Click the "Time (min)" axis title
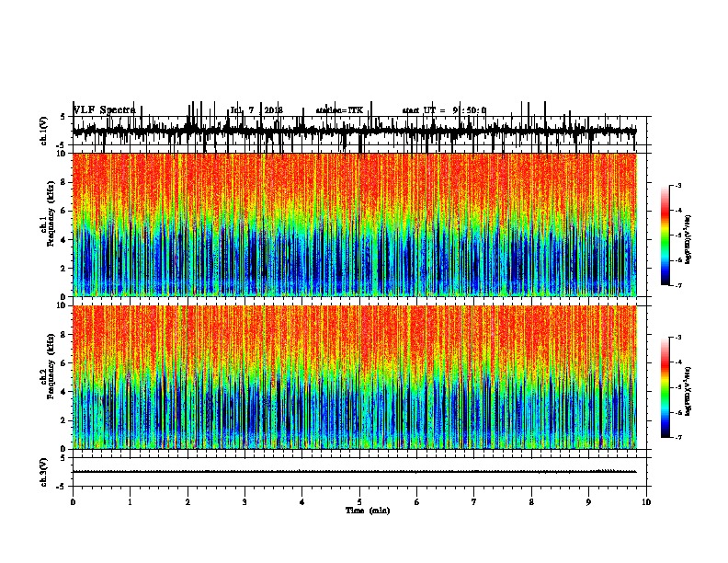Image resolution: width=728 pixels, height=563 pixels. point(368,511)
